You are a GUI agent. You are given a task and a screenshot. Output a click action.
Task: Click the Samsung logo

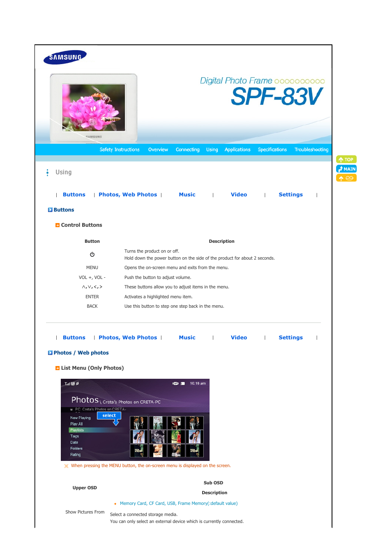point(65,57)
